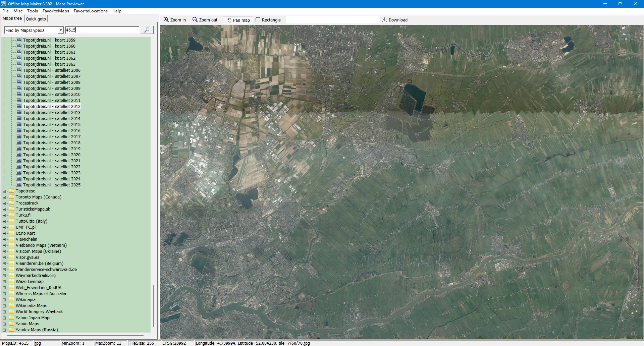
Task: Click the Download button
Action: pos(395,20)
